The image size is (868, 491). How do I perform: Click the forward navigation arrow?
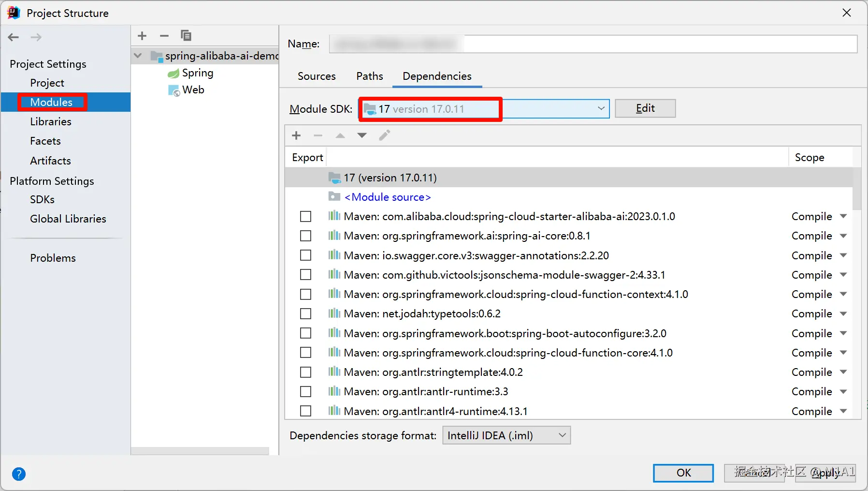coord(36,37)
